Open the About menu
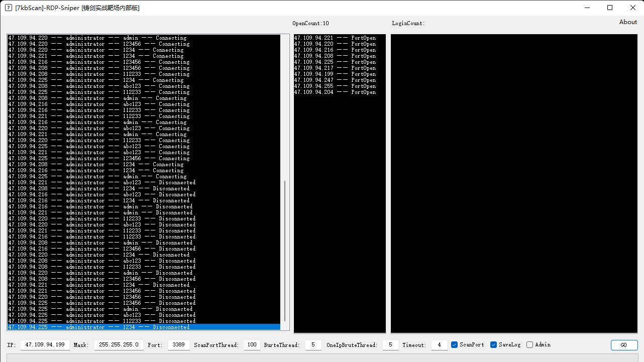Image resolution: width=644 pixels, height=362 pixels. (x=627, y=22)
